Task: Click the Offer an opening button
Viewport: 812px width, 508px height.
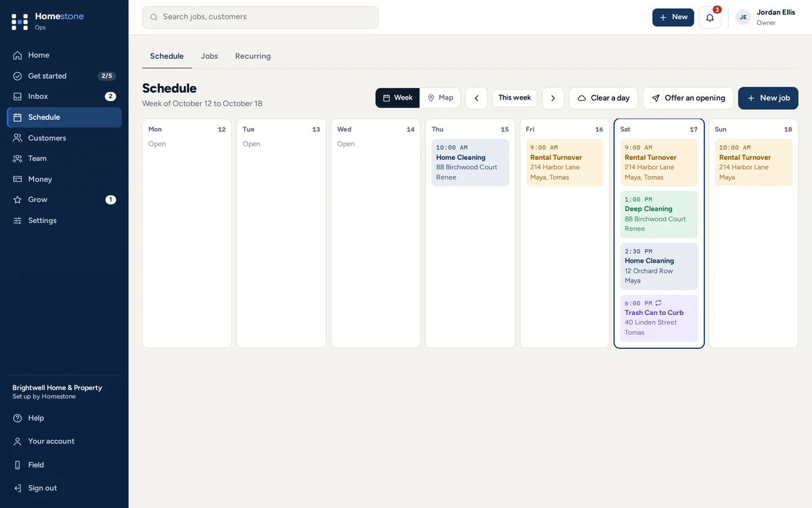Action: (x=688, y=98)
